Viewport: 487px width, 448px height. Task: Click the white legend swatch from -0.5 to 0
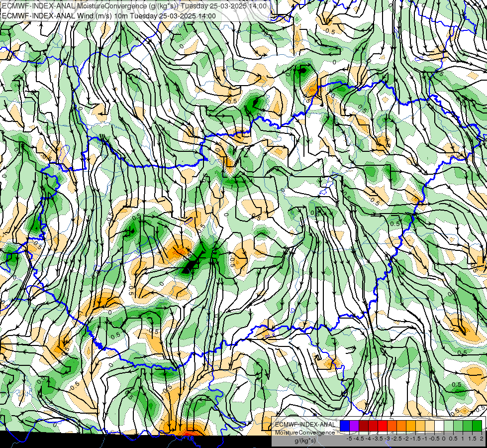click(439, 426)
